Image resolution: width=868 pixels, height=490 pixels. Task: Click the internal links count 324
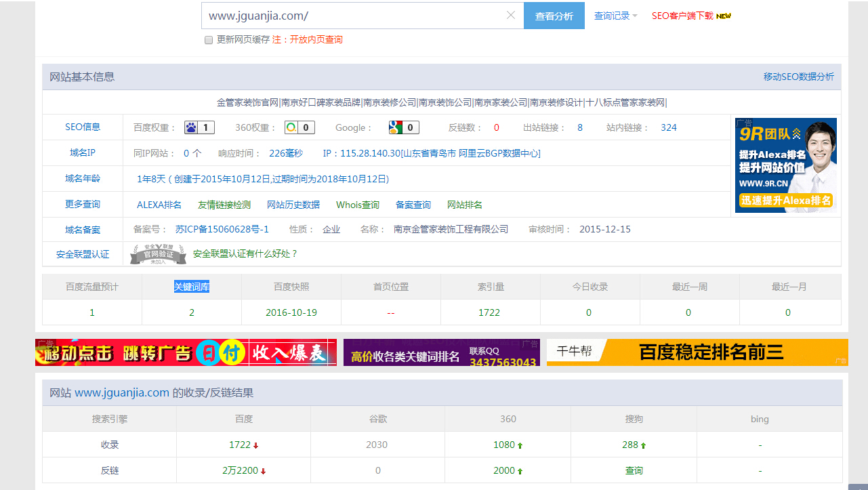669,127
